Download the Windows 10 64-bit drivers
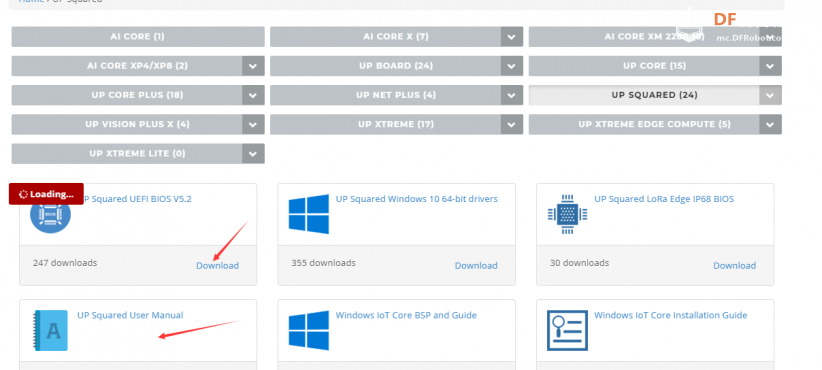The image size is (822, 370). click(476, 266)
